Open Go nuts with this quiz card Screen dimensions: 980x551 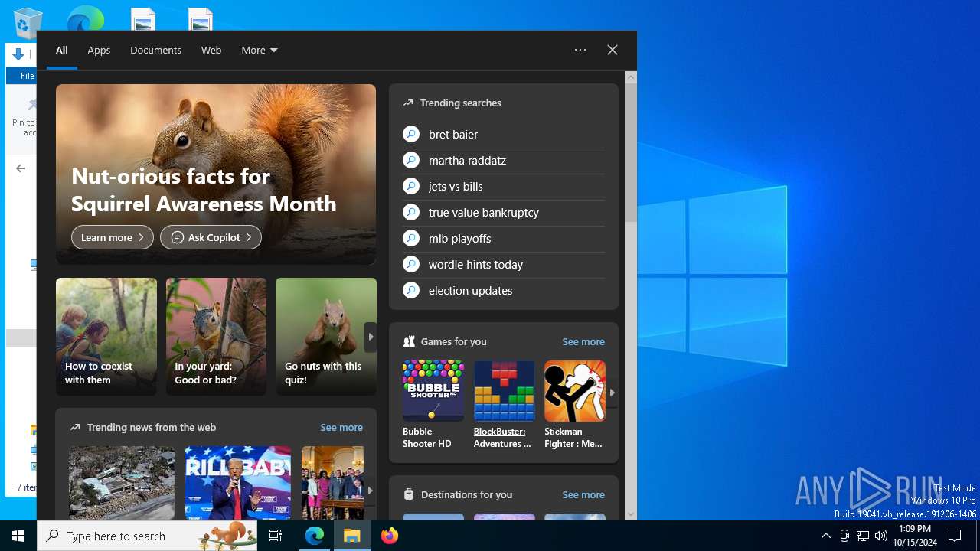[326, 337]
